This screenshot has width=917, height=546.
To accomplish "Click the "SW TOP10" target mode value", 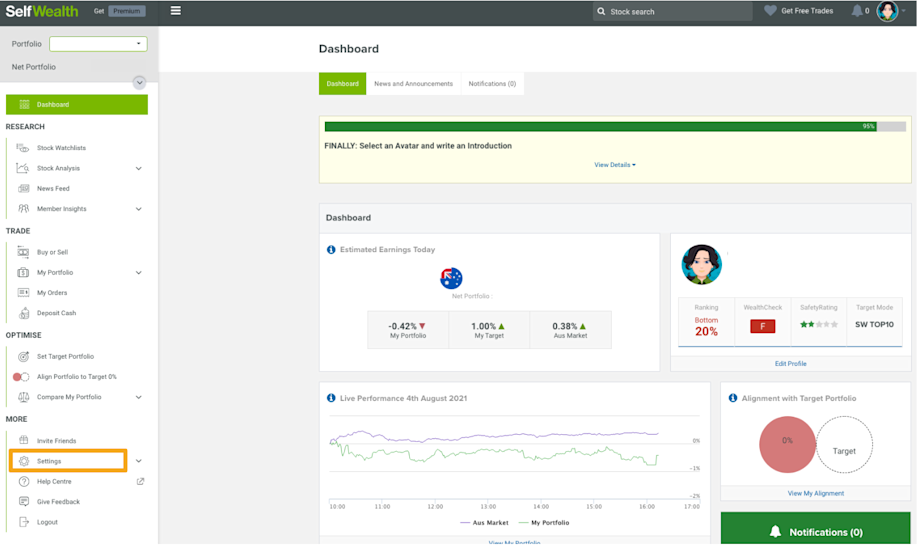I will pyautogui.click(x=874, y=324).
